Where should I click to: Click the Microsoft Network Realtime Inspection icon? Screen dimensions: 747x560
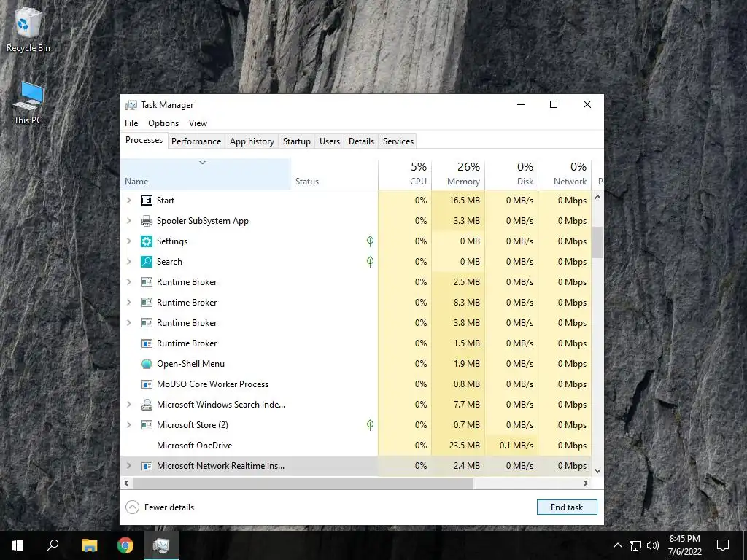pyautogui.click(x=146, y=466)
